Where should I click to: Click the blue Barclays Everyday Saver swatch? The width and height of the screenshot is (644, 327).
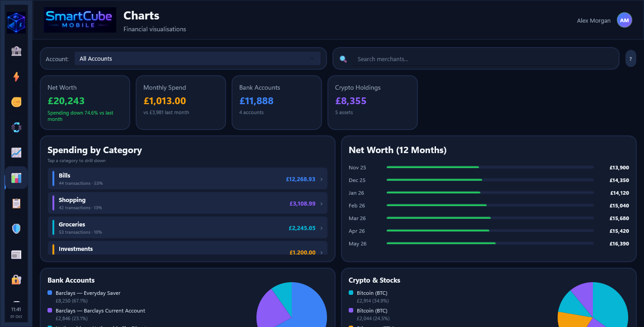[x=50, y=293]
